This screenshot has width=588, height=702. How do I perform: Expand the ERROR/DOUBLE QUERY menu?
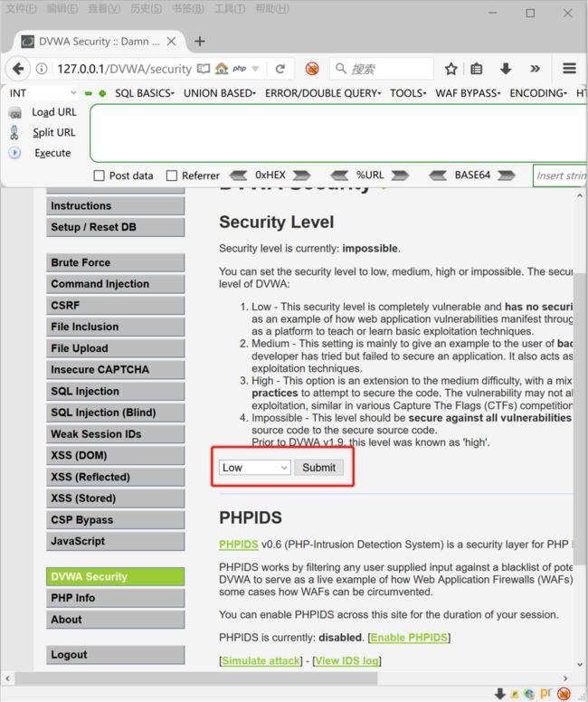tap(323, 93)
